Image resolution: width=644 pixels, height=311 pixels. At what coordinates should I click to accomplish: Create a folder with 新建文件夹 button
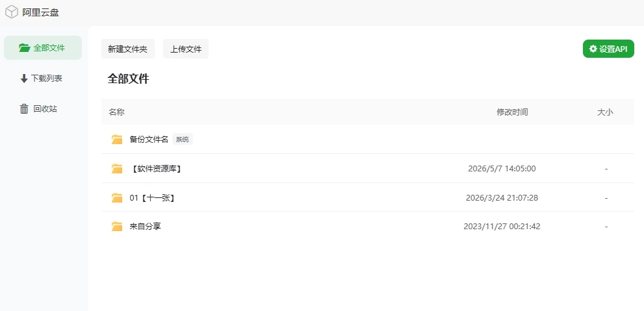point(128,49)
